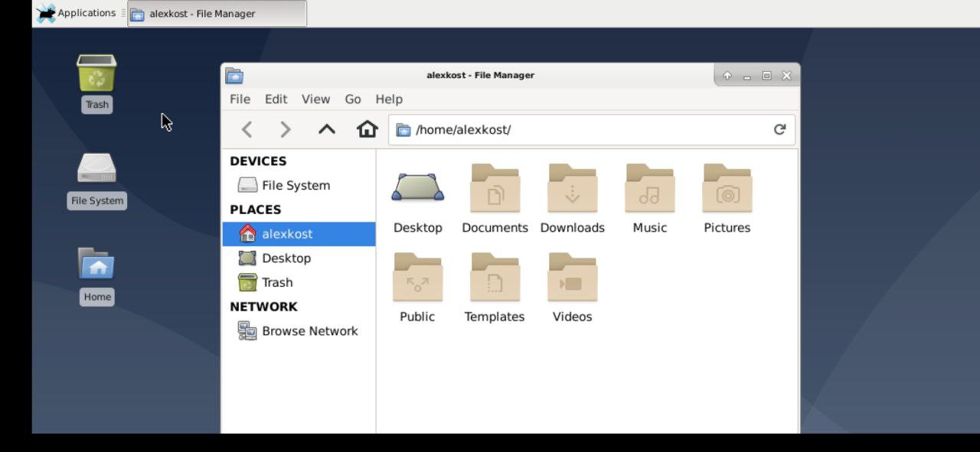Close the File Manager window

coord(786,76)
